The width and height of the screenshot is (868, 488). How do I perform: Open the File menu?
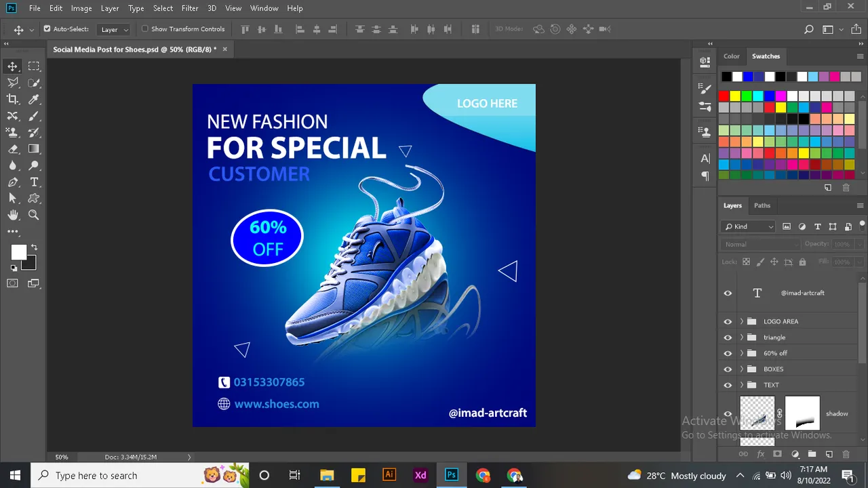point(35,8)
